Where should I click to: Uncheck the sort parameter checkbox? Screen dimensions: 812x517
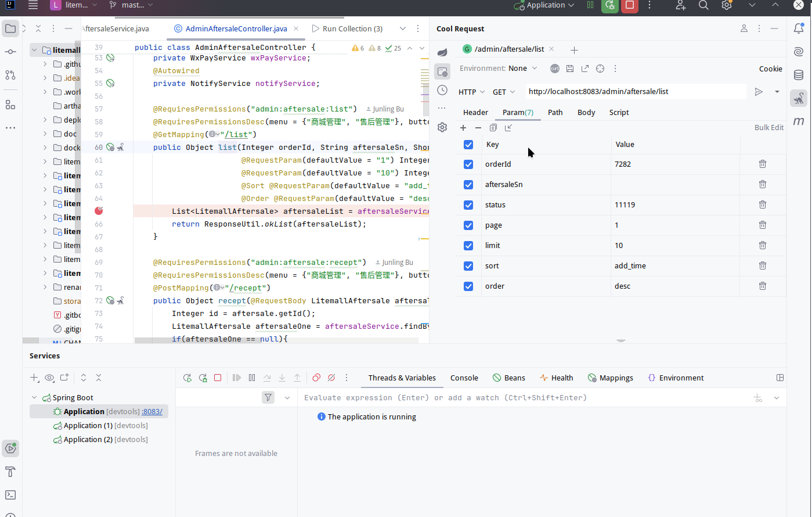tap(469, 266)
